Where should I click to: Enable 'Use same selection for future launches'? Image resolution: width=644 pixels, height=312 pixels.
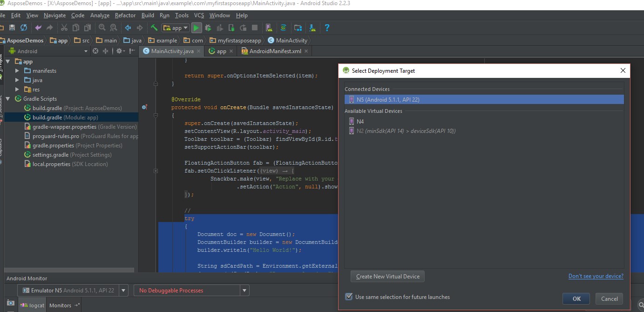(349, 297)
